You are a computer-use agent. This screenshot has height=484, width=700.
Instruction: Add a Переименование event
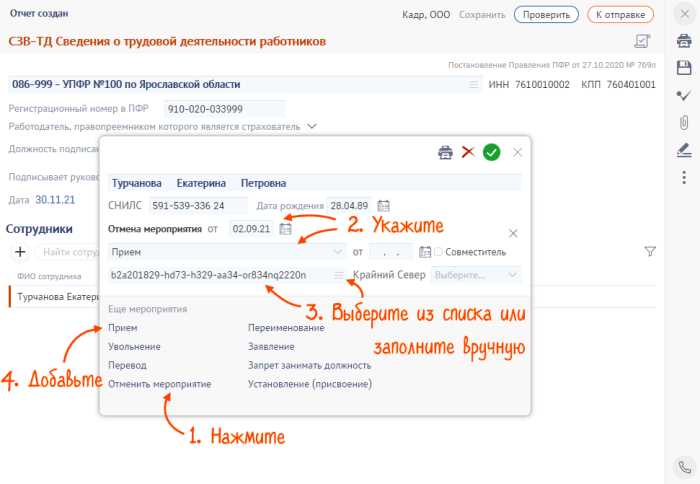click(x=286, y=328)
